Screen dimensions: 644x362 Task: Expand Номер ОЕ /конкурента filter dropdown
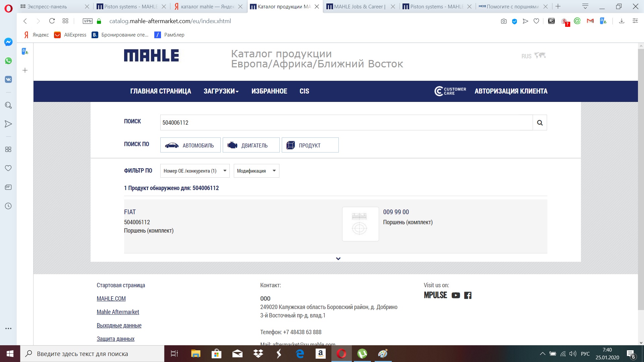click(x=195, y=171)
